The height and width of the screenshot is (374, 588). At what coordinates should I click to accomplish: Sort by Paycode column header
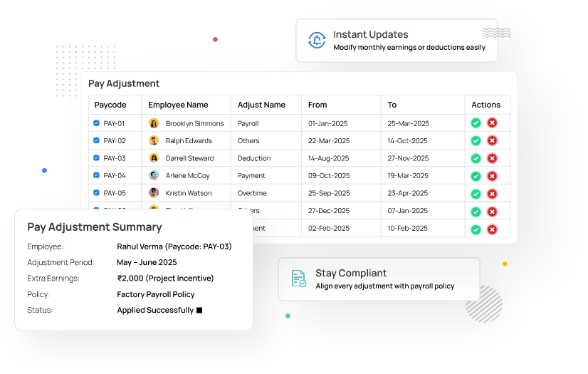click(110, 105)
